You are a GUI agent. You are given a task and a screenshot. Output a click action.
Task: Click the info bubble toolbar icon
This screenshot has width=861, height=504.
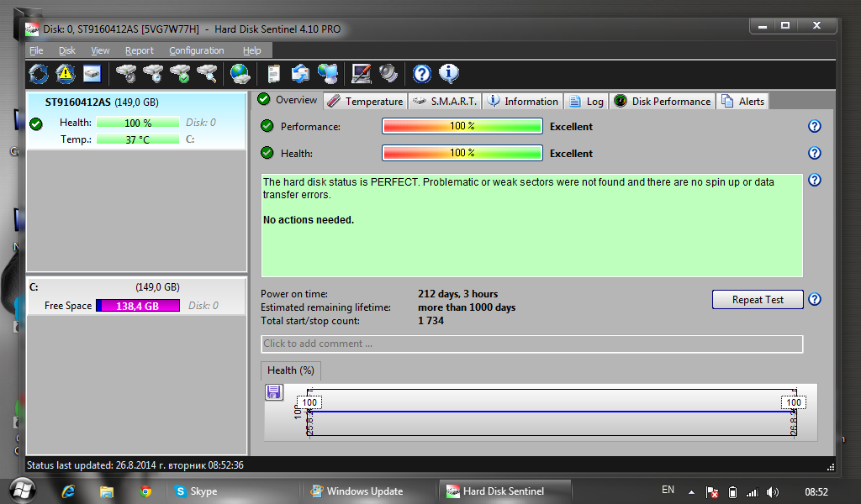point(449,73)
